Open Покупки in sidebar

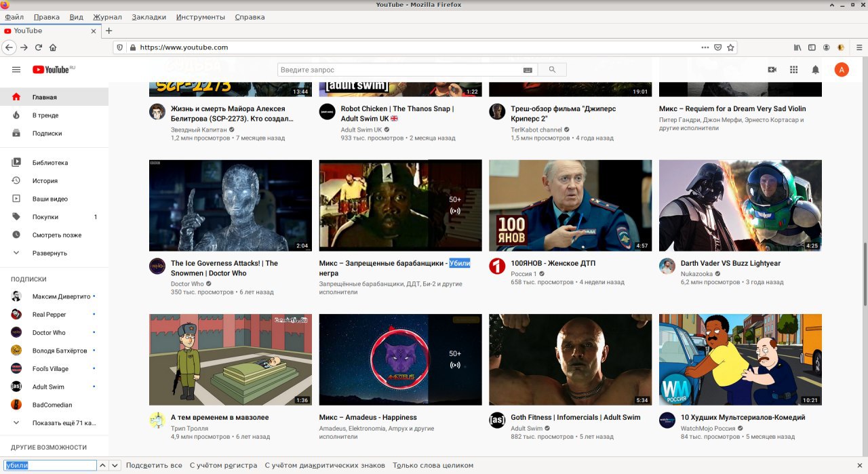point(54,217)
